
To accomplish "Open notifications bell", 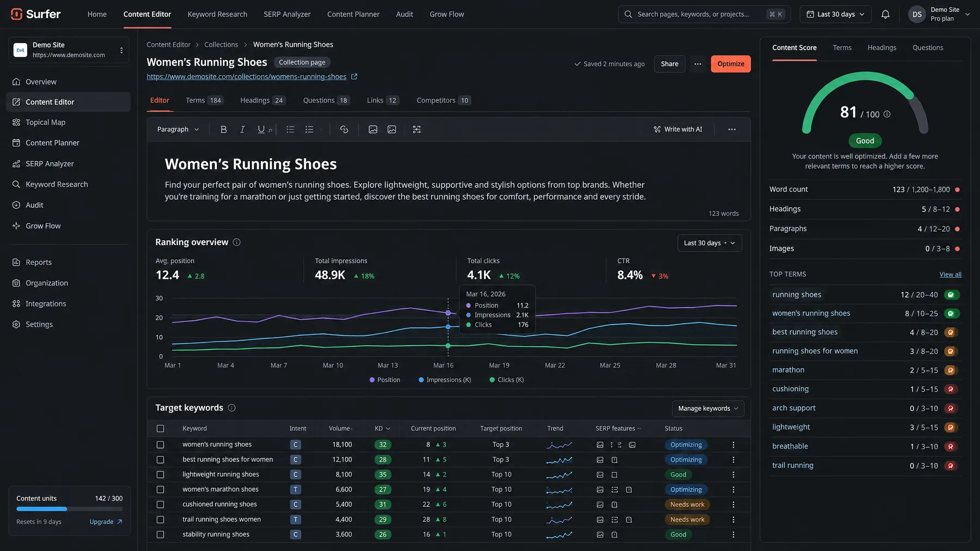I will 885,14.
